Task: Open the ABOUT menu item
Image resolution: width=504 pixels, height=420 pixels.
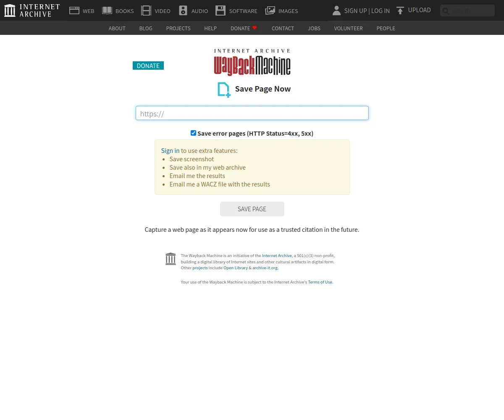Action: click(x=117, y=28)
